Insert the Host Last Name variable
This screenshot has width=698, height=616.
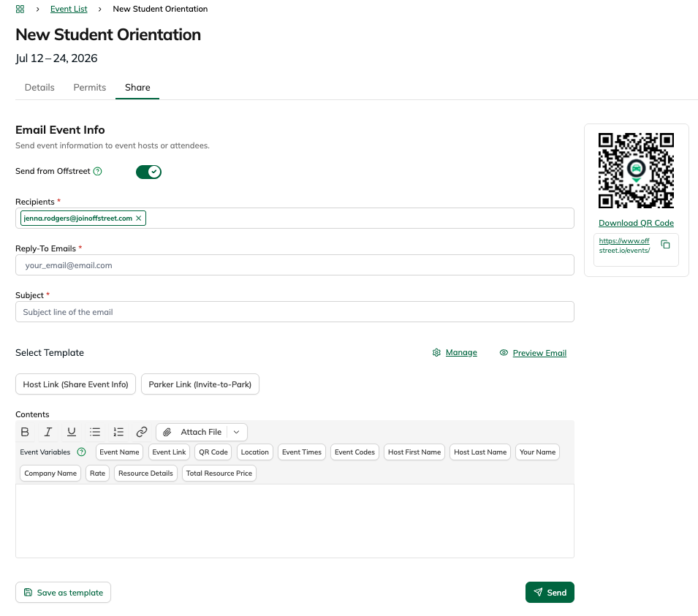480,452
